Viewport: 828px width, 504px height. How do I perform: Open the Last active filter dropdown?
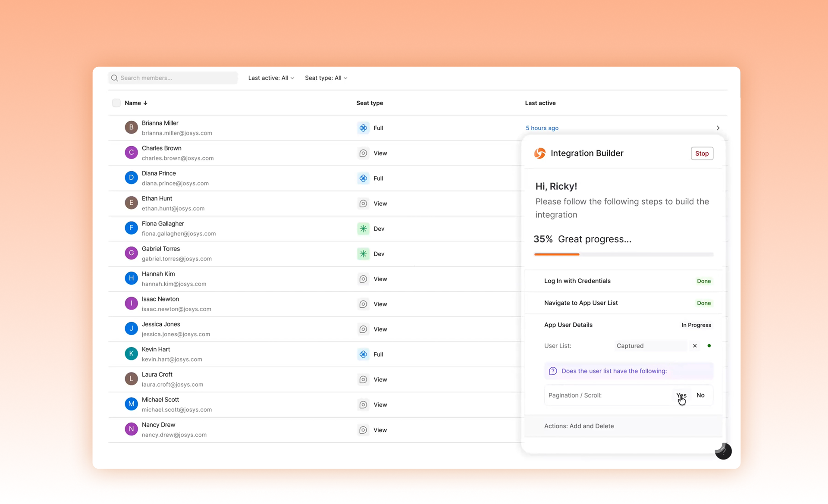click(x=271, y=78)
